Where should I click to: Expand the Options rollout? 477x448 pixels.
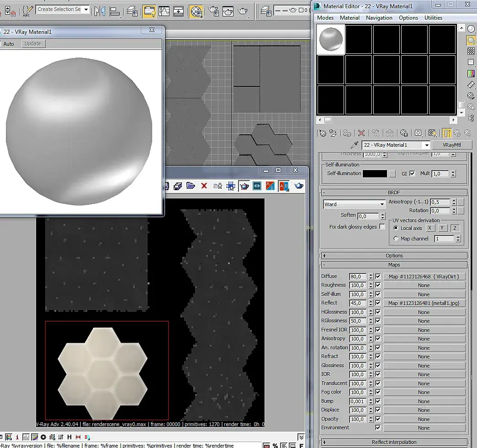(394, 256)
